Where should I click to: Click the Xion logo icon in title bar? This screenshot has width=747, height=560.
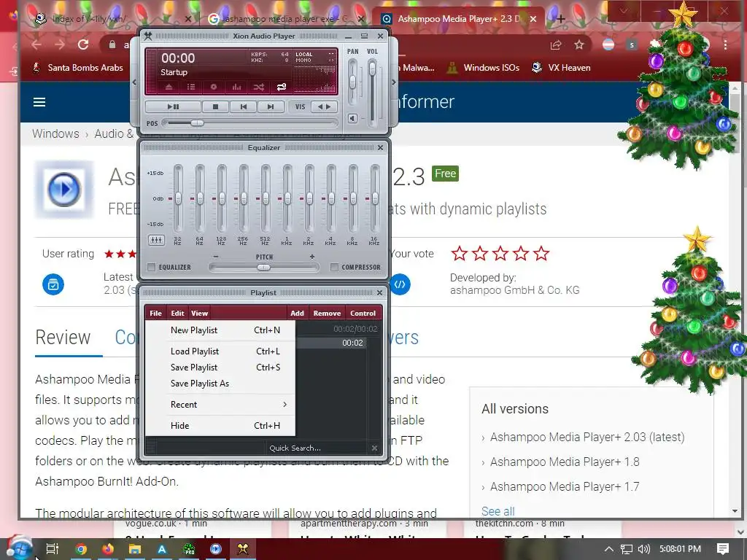(x=148, y=36)
